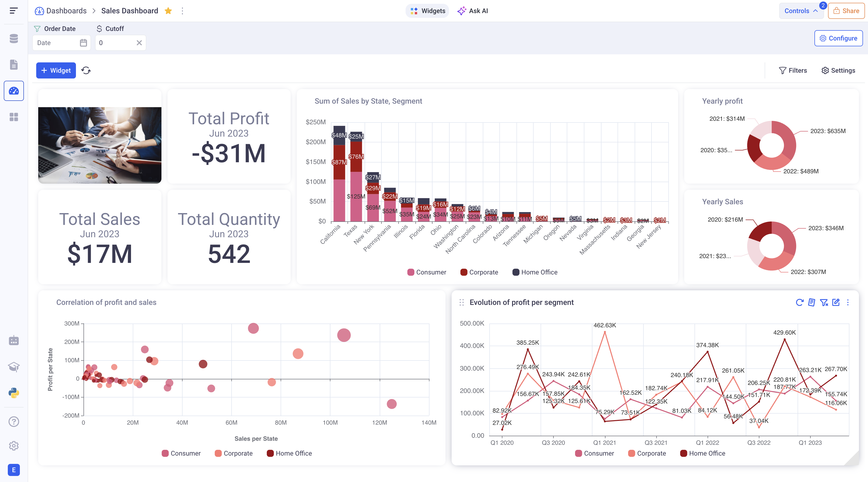Open the Python scripts sidebar icon
The image size is (868, 482).
[x=14, y=393]
